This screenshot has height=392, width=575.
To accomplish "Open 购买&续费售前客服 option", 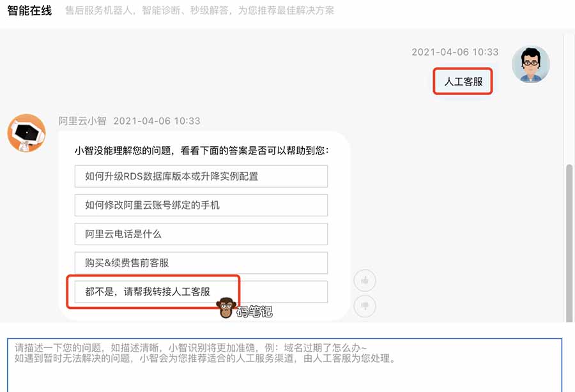I will pos(201,262).
